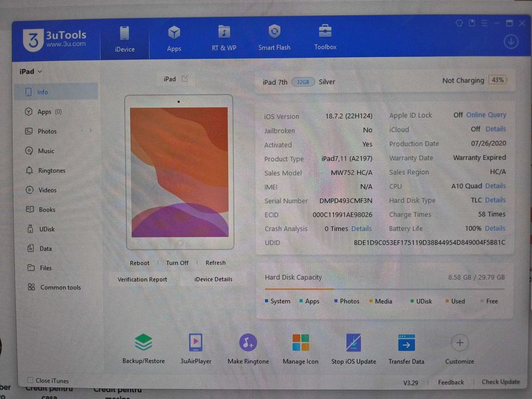Launch 3uAirPlayer
The height and width of the screenshot is (399, 532).
pyautogui.click(x=196, y=348)
